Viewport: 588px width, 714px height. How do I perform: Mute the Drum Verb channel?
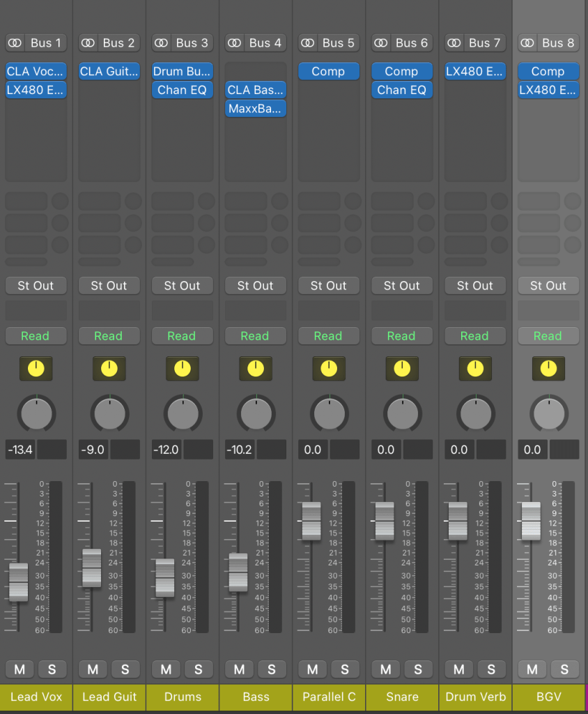point(458,669)
